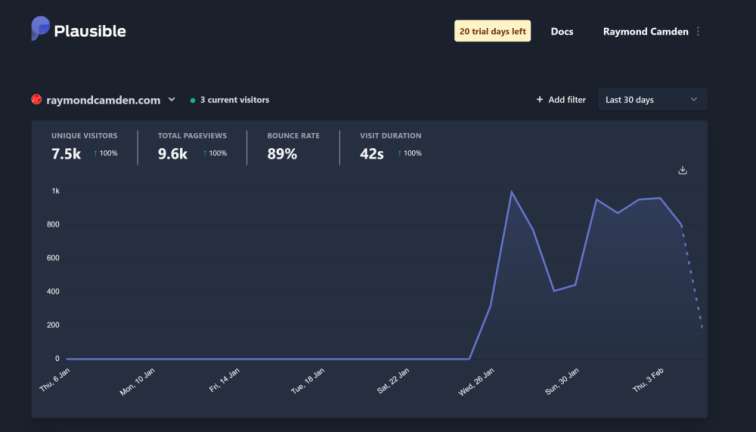756x432 pixels.
Task: Open the 20 trial days left notice
Action: [x=492, y=31]
